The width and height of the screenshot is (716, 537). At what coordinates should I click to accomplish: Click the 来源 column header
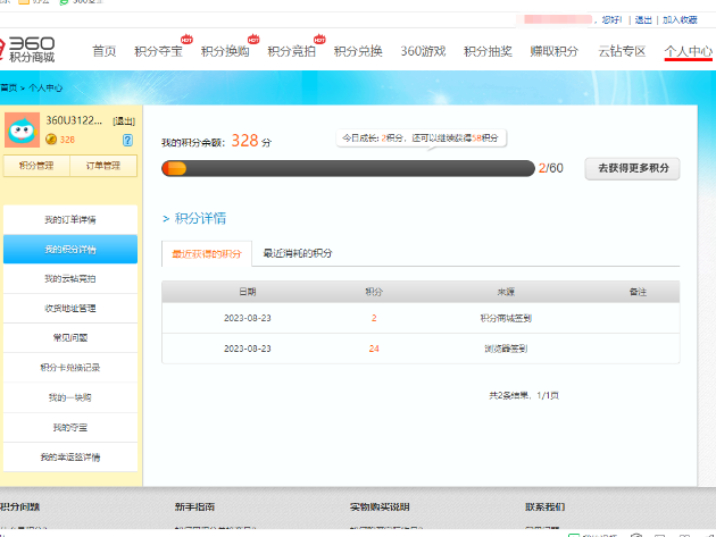506,291
